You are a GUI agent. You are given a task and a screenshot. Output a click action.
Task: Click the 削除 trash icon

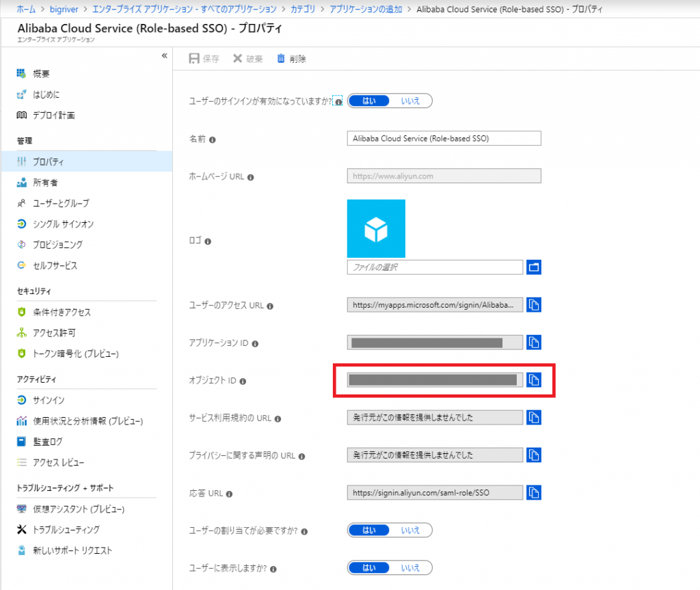pos(281,59)
